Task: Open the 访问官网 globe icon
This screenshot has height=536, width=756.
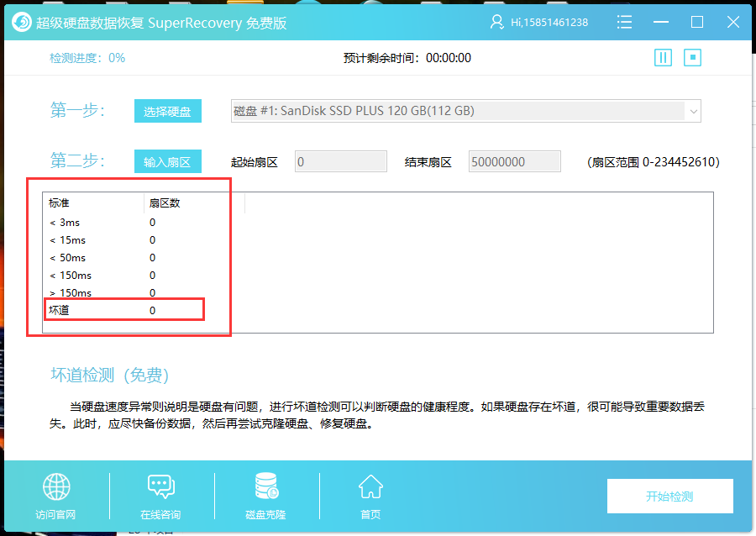Action: click(x=56, y=486)
